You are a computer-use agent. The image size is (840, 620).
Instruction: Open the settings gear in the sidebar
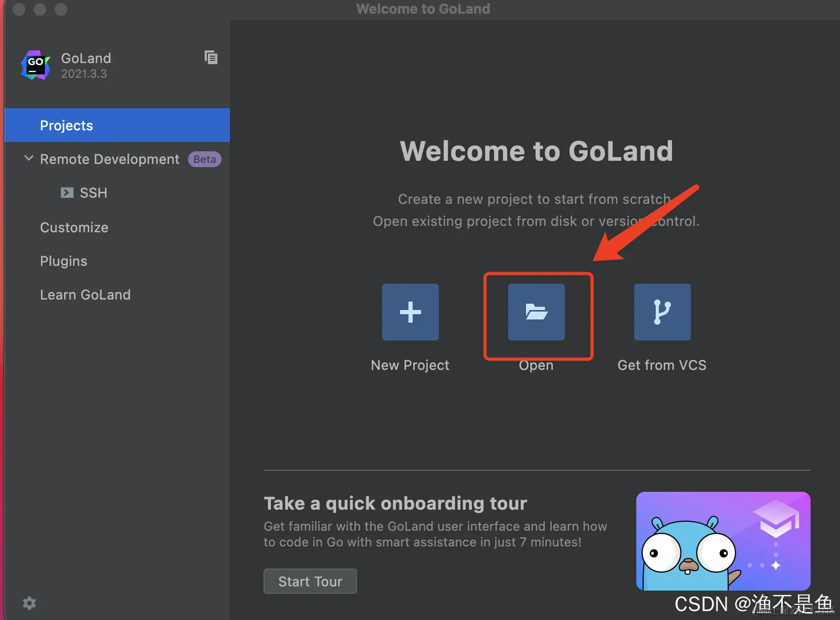pyautogui.click(x=29, y=603)
